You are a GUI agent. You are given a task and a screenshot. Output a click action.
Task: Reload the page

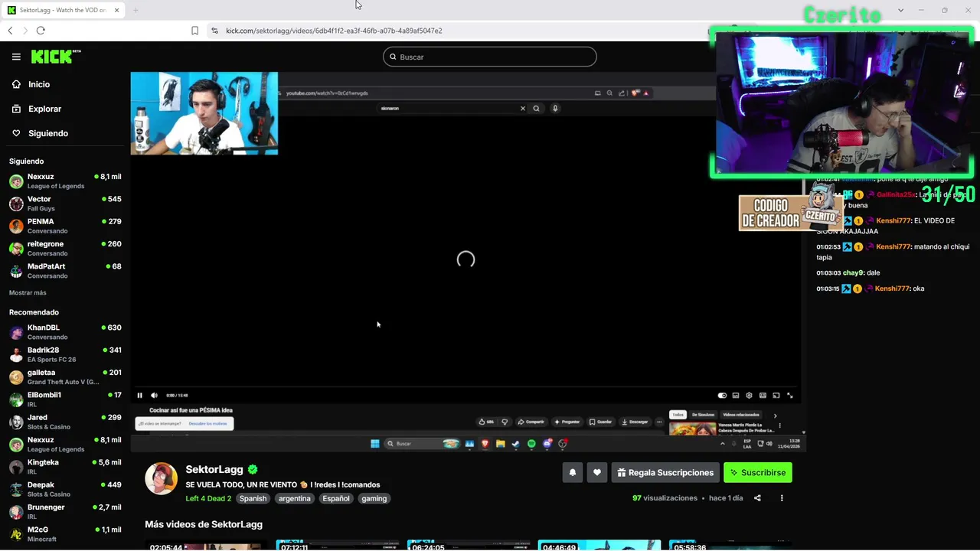click(x=41, y=31)
